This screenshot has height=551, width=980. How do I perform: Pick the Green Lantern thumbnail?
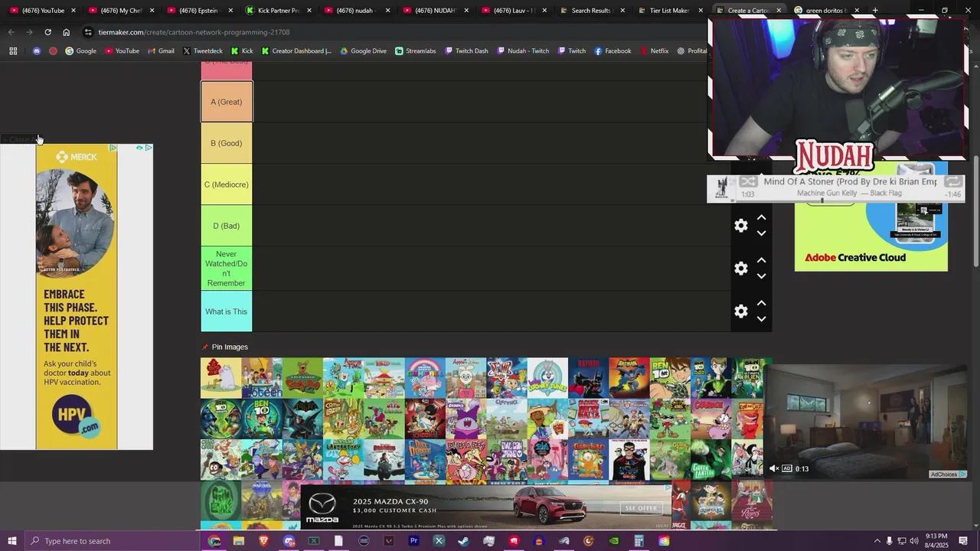pos(710,460)
